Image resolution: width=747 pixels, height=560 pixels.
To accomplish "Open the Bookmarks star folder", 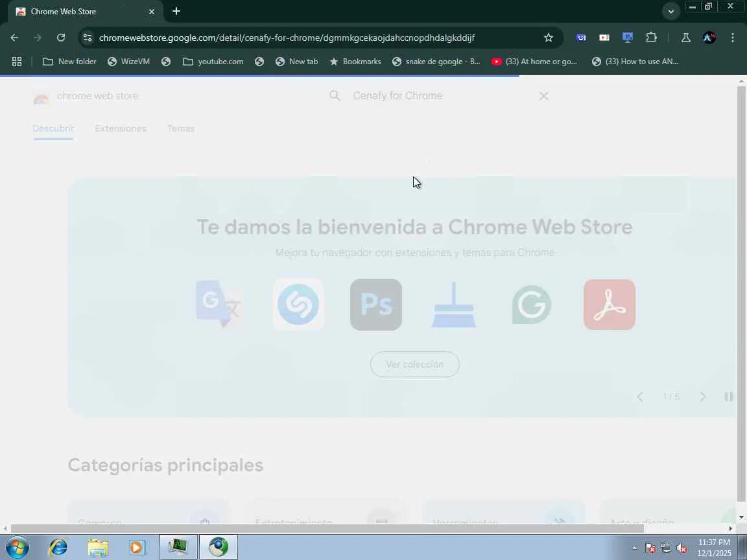I will (x=355, y=62).
